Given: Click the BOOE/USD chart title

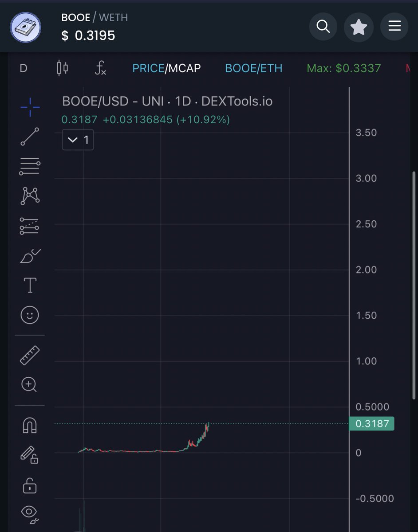Looking at the screenshot, I should pos(167,101).
